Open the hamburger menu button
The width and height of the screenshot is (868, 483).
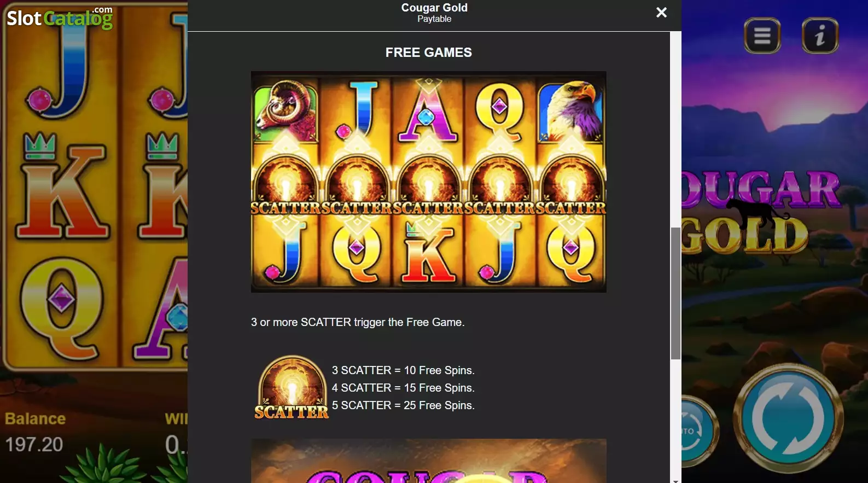point(762,36)
